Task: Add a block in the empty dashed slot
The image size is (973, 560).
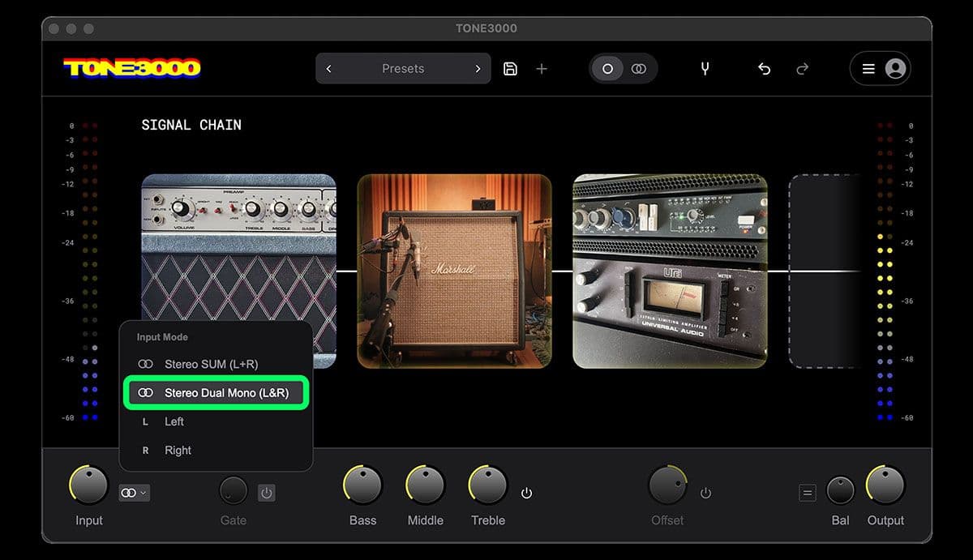Action: (x=824, y=271)
